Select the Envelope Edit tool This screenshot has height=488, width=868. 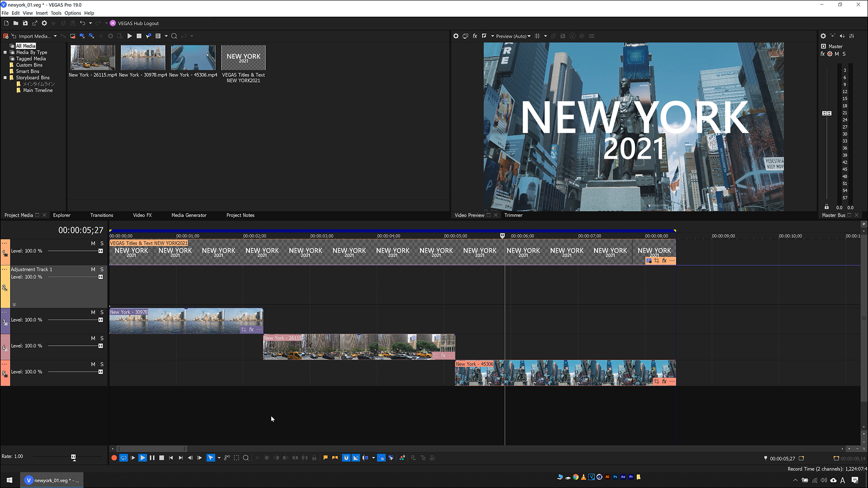227,458
